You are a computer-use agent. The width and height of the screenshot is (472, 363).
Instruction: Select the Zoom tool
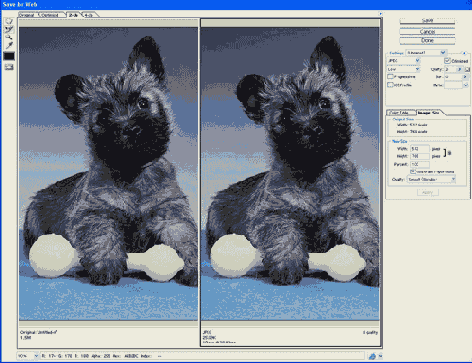point(9,37)
